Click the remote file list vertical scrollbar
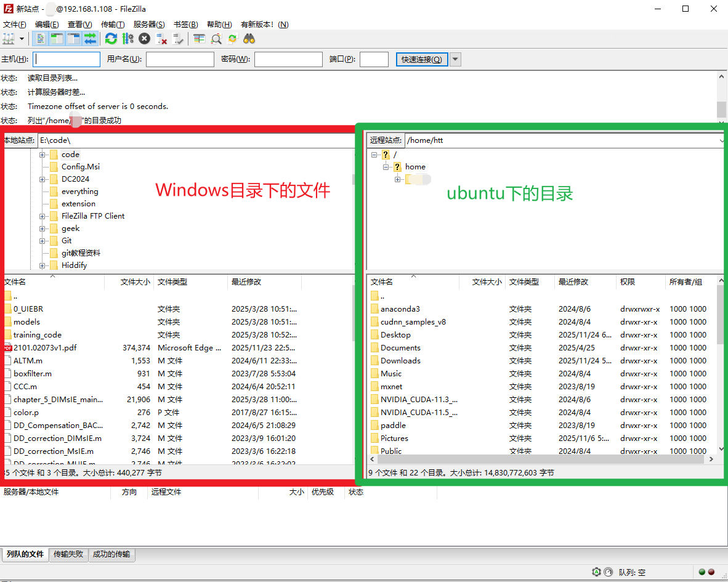Image resolution: width=728 pixels, height=582 pixels. [721, 315]
